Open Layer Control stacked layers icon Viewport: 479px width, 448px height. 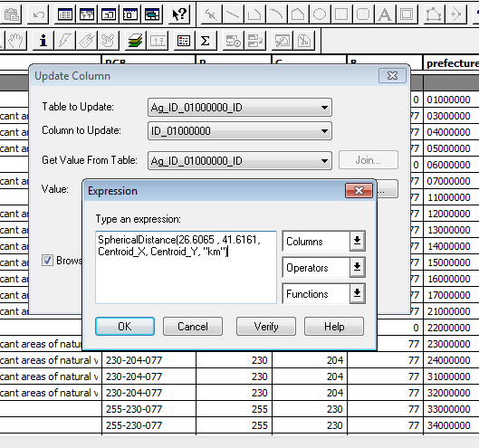click(x=135, y=41)
